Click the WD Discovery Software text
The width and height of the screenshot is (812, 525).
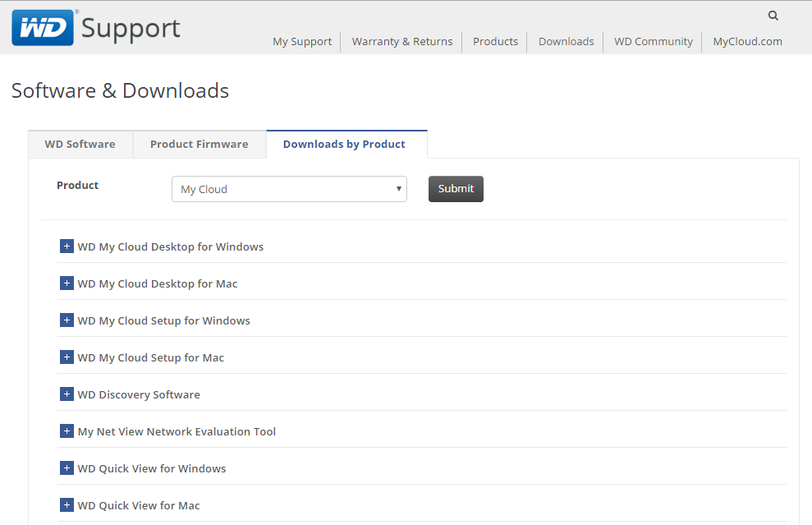tap(139, 394)
